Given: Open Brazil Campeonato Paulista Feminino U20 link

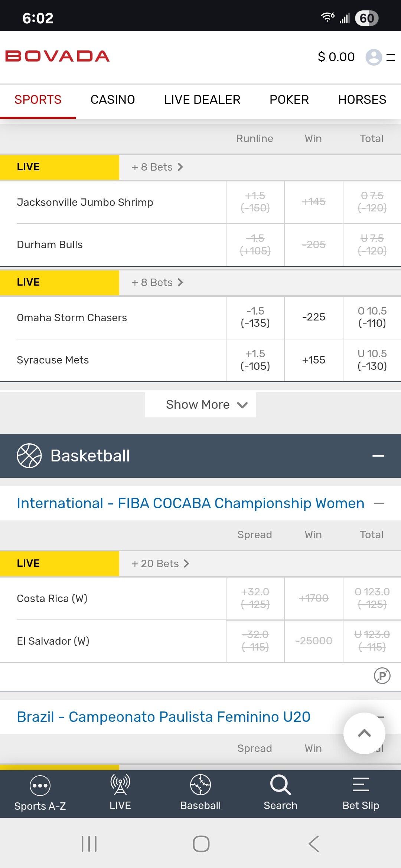Looking at the screenshot, I should point(163,717).
